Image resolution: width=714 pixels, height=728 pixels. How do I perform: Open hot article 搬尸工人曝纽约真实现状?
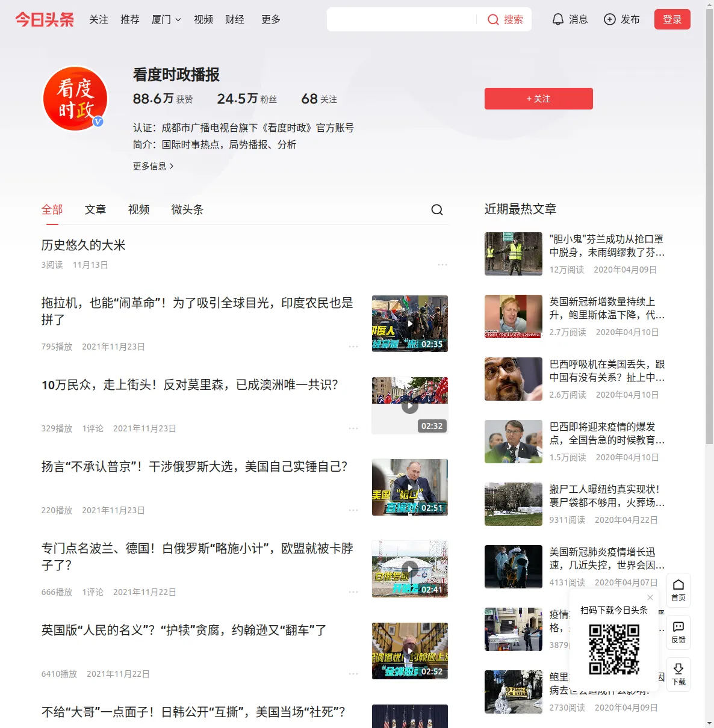(607, 496)
